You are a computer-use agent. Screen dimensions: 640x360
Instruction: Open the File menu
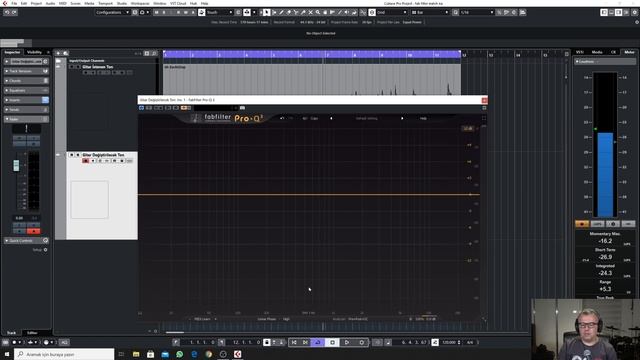[x=14, y=3]
